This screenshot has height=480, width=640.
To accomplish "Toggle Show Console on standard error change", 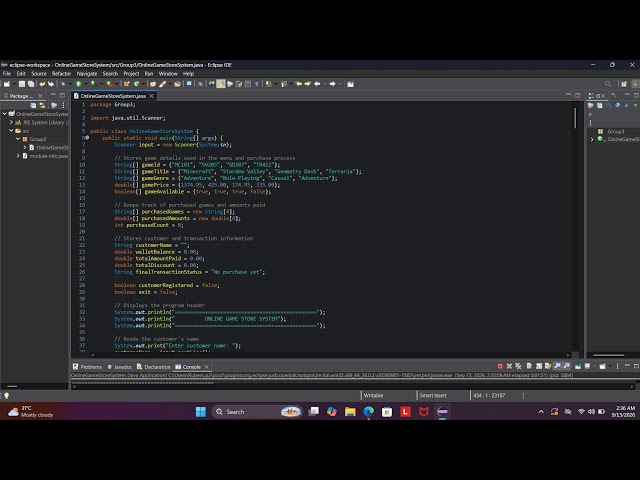I will tap(567, 366).
